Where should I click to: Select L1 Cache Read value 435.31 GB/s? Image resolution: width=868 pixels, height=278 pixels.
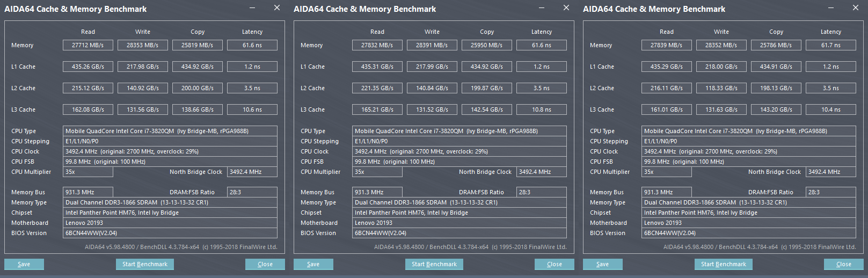(x=377, y=67)
